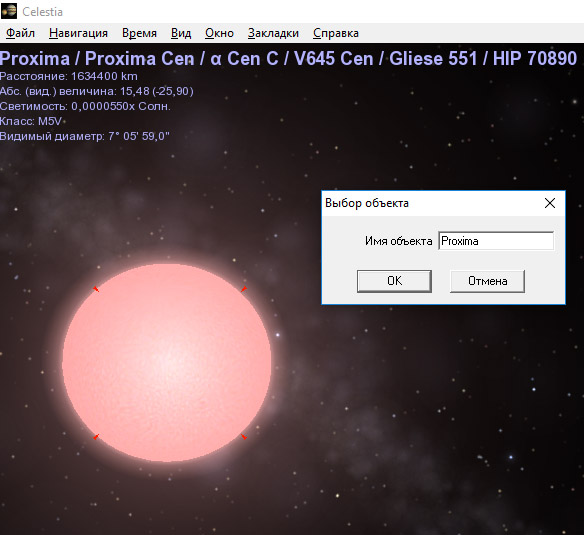Focus the Имя объекта text field
Image resolution: width=584 pixels, height=535 pixels.
coord(496,241)
